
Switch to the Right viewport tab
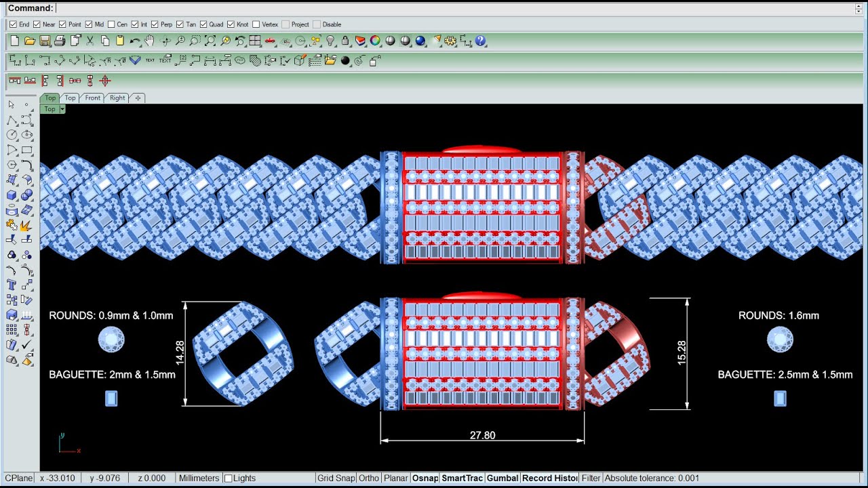117,98
